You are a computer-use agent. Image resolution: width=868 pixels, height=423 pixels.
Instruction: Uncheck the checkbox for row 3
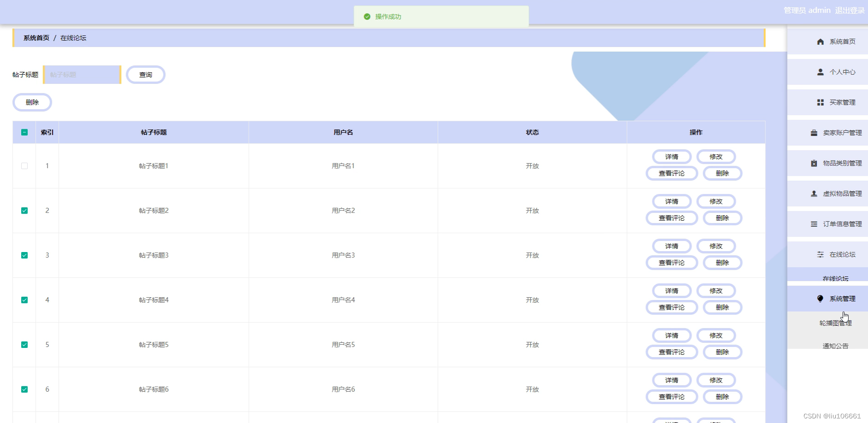[24, 255]
